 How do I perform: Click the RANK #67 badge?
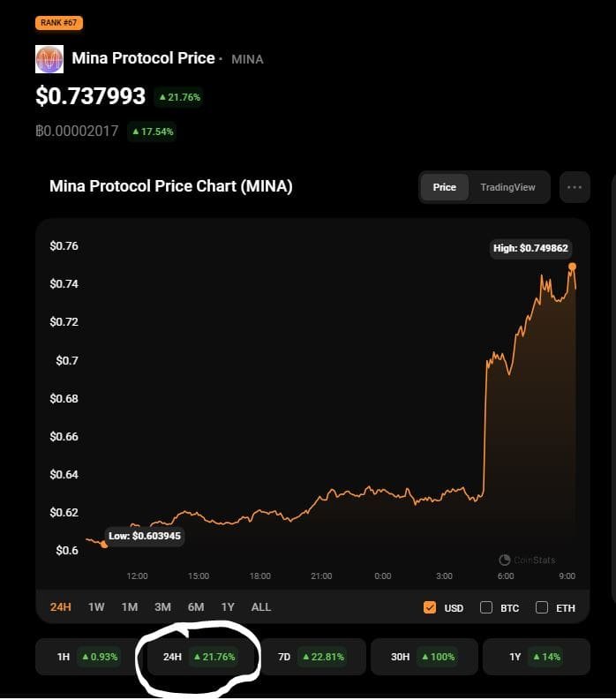tap(59, 23)
